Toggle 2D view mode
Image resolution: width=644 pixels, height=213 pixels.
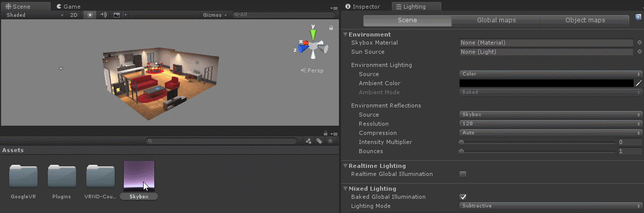[x=74, y=15]
